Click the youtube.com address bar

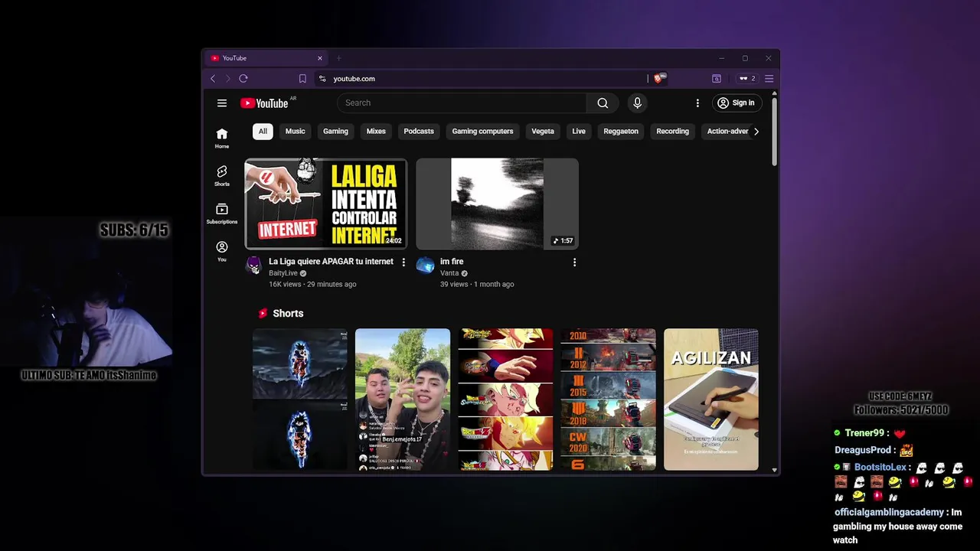482,79
